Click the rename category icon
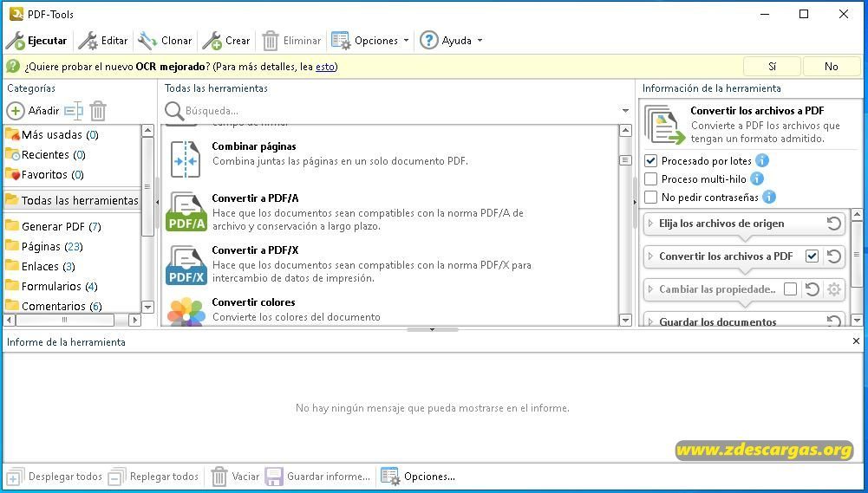The height and width of the screenshot is (493, 868). point(74,111)
